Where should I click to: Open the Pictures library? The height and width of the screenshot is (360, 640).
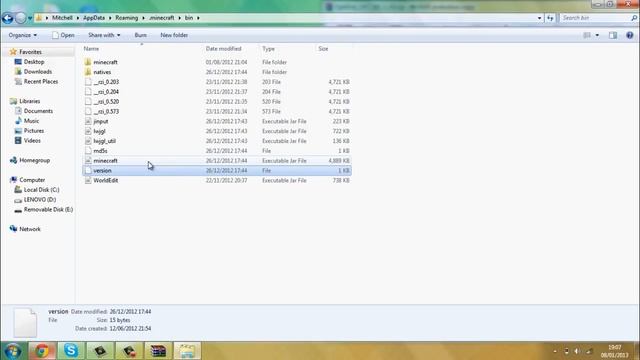click(x=33, y=131)
